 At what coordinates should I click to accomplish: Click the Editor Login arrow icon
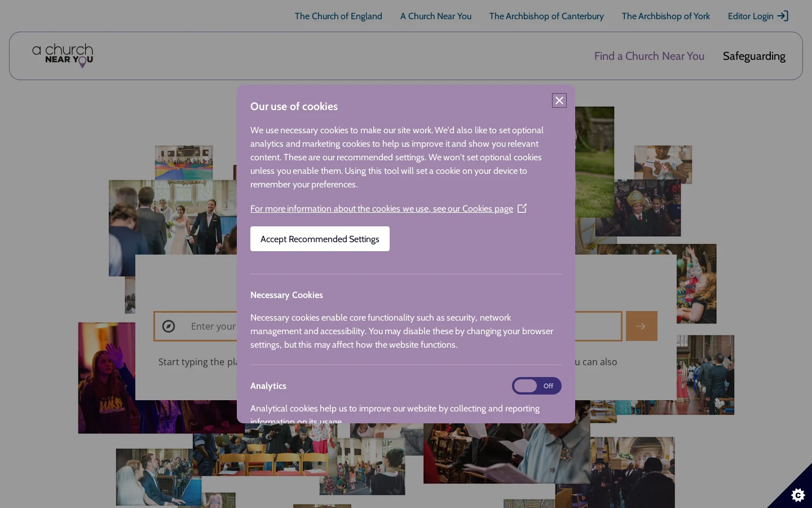tap(783, 16)
